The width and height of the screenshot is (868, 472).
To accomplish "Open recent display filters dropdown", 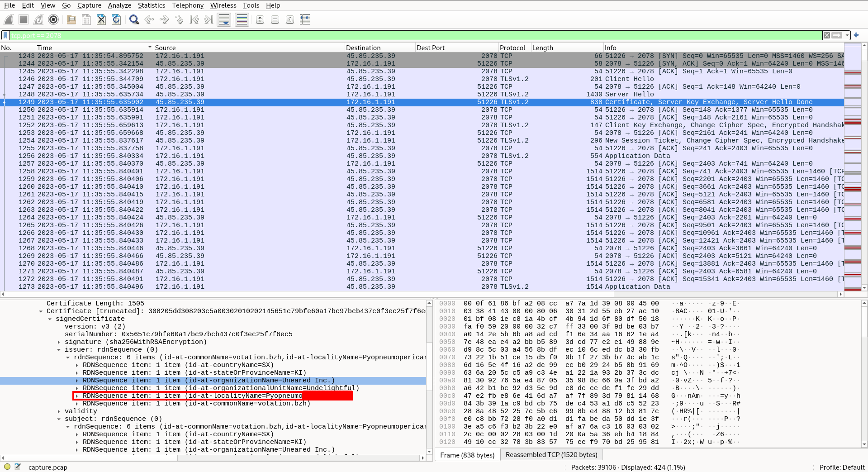I will (x=847, y=35).
